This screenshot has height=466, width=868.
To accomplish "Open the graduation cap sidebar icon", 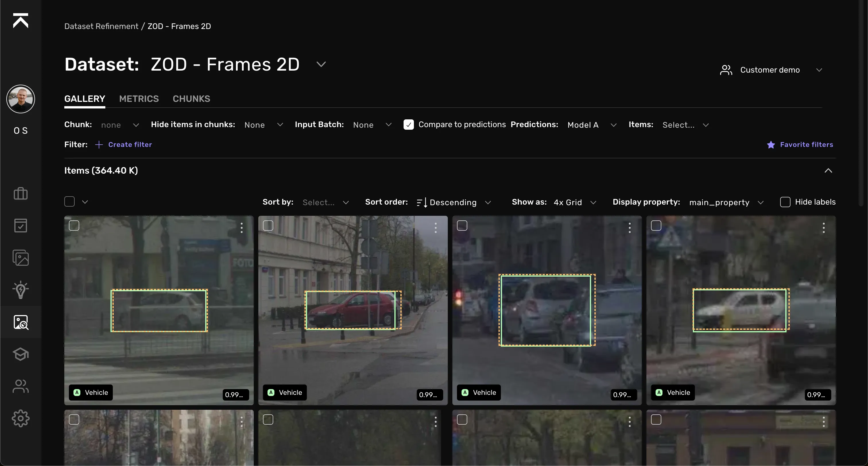I will click(21, 354).
